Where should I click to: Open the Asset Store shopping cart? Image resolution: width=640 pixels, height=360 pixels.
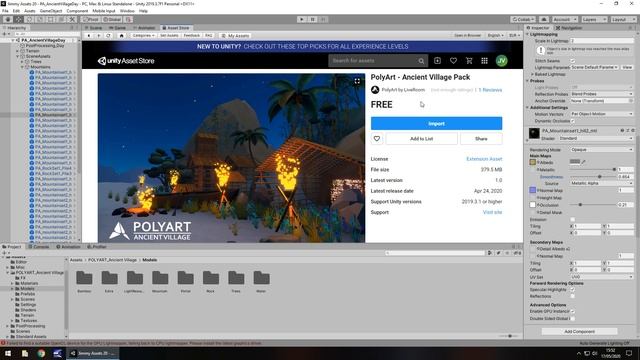click(469, 60)
